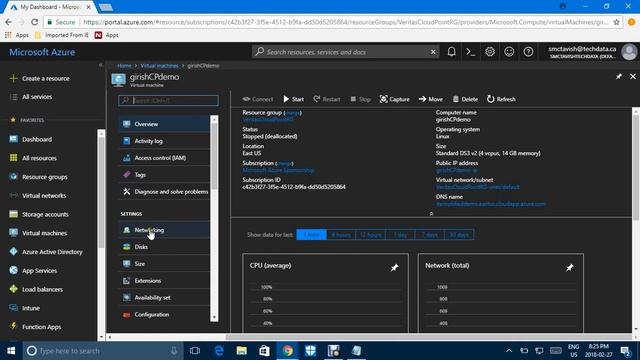The height and width of the screenshot is (360, 640).
Task: Open Size settings
Action: tap(164, 264)
